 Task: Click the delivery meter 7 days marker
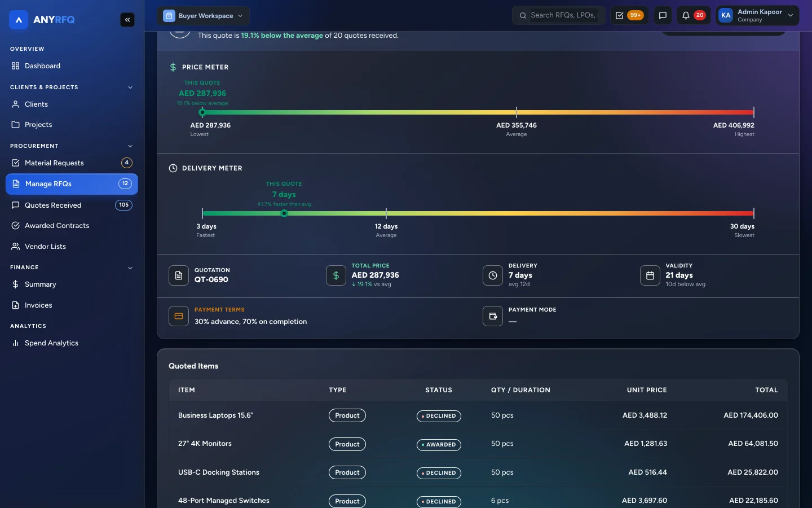(284, 213)
